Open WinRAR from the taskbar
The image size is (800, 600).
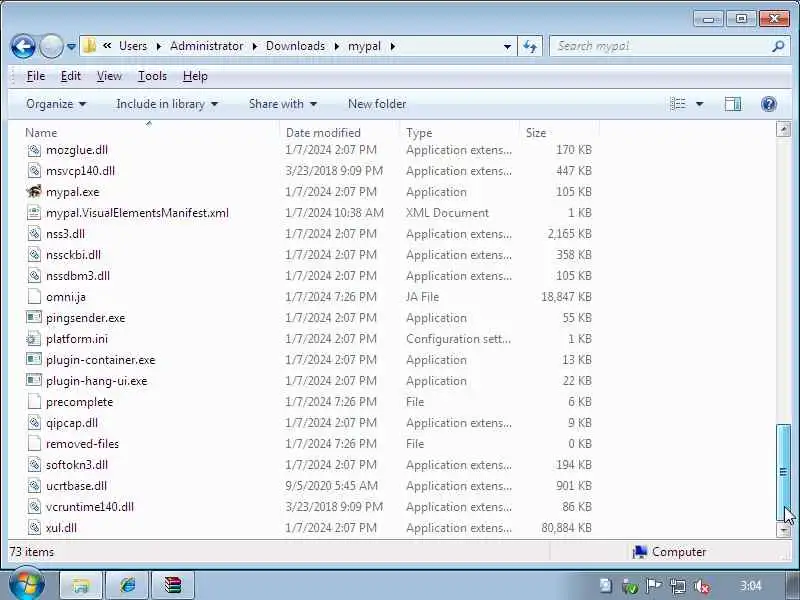click(x=173, y=585)
